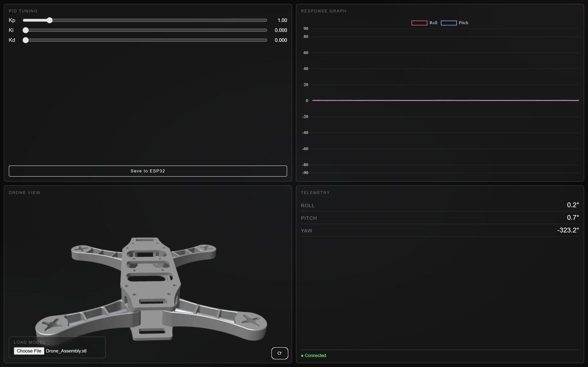Click the Kp slider handle
The height and width of the screenshot is (367, 588).
pos(49,20)
